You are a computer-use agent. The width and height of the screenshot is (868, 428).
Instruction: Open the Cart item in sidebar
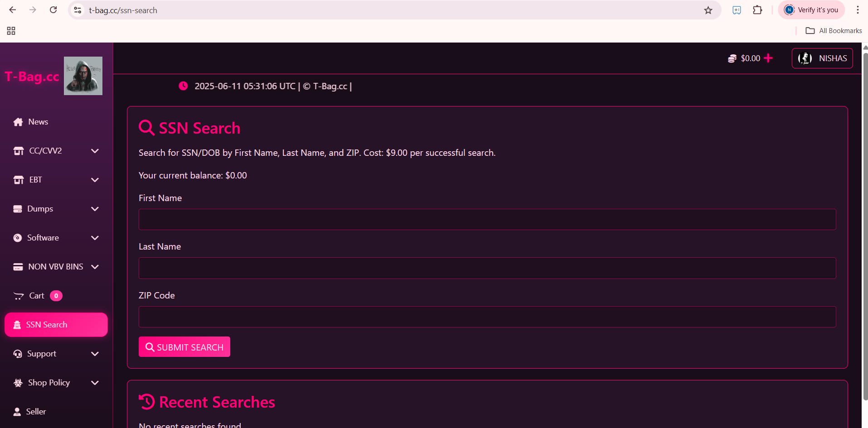pos(56,296)
